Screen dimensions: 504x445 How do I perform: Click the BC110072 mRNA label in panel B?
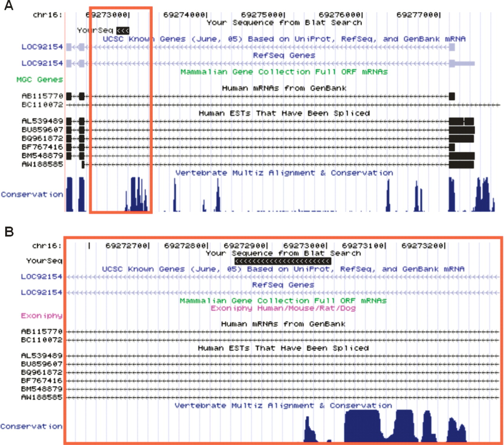pos(41,340)
